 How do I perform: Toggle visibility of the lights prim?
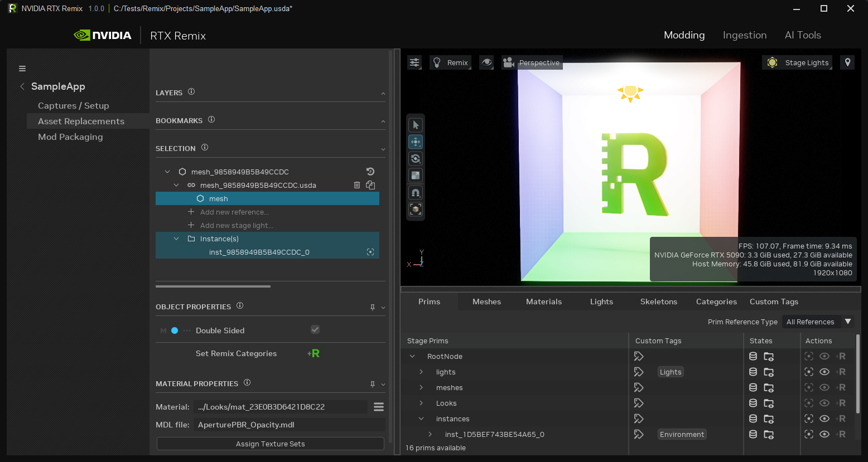pyautogui.click(x=824, y=372)
